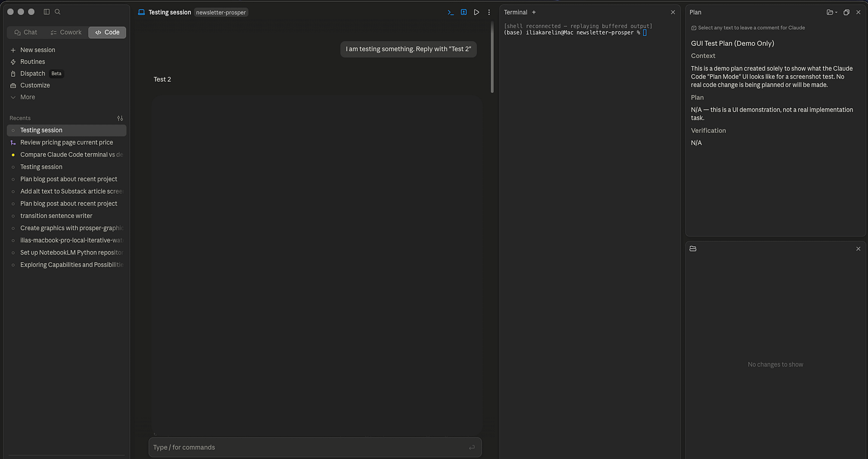The height and width of the screenshot is (459, 868).
Task: Click the Dispatch icon in sidebar
Action: (x=13, y=73)
